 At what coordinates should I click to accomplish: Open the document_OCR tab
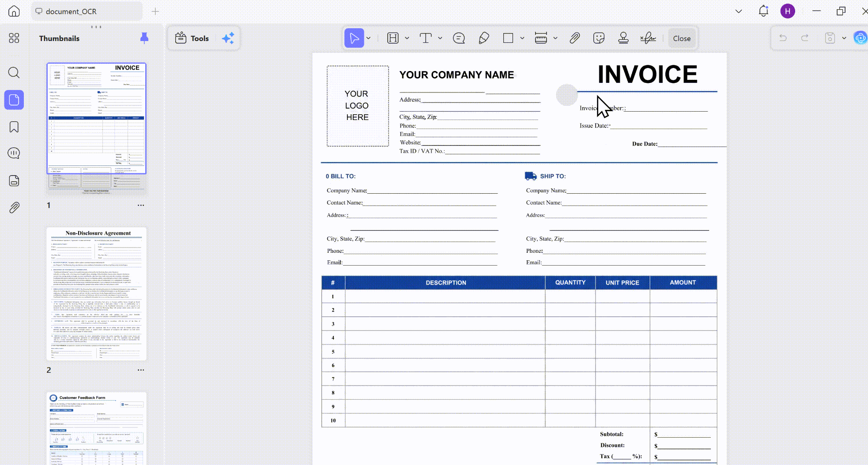tap(87, 11)
